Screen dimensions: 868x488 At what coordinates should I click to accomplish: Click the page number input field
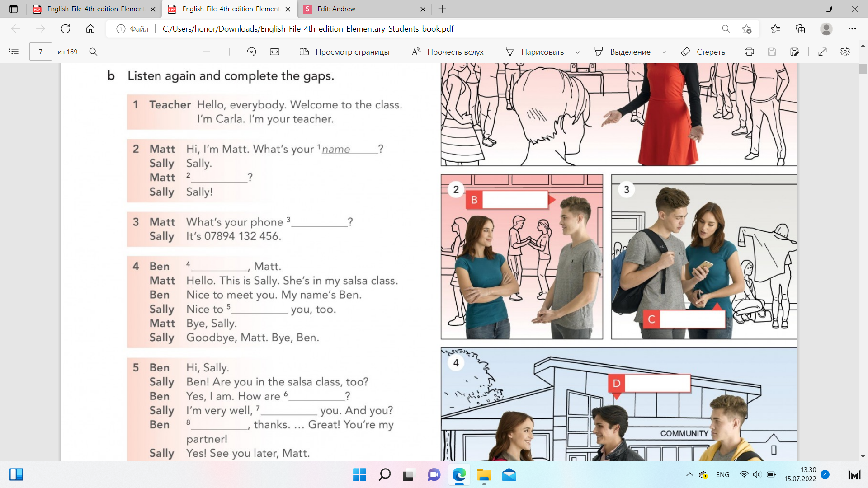(x=41, y=52)
